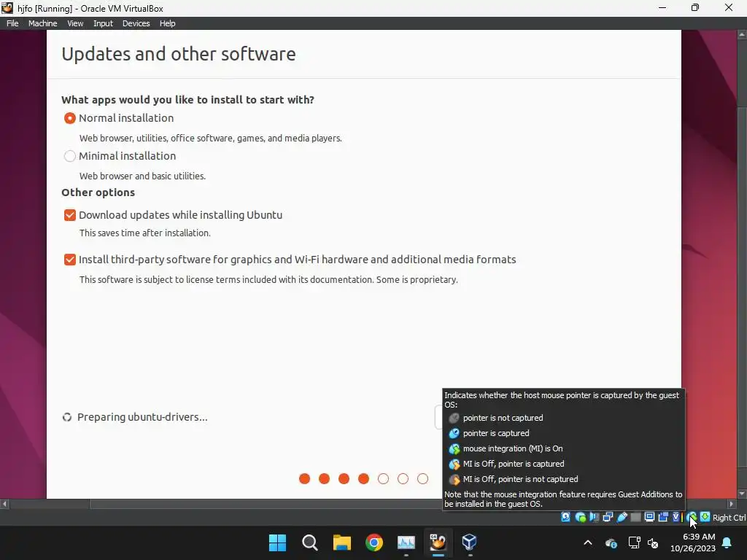747x560 pixels.
Task: Open the performance monitor taskbar app
Action: coord(406,542)
